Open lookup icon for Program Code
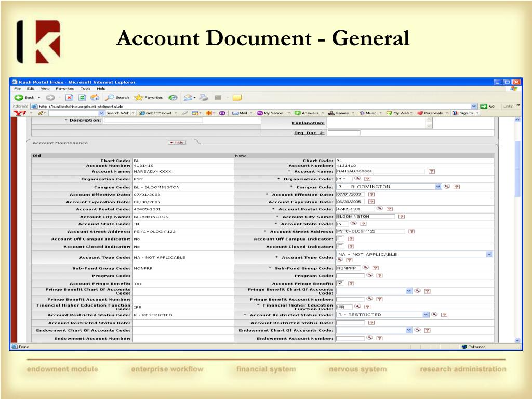 370,275
